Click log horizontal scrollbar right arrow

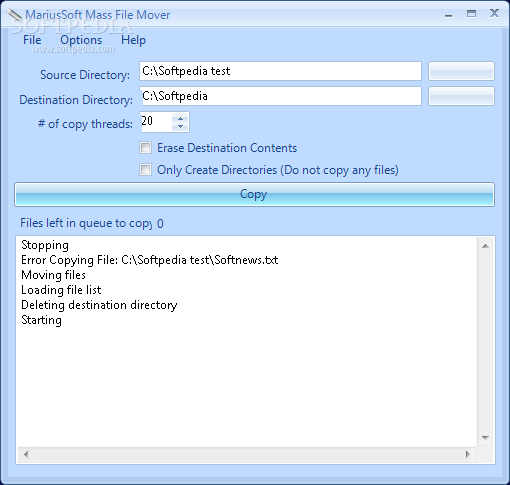468,454
